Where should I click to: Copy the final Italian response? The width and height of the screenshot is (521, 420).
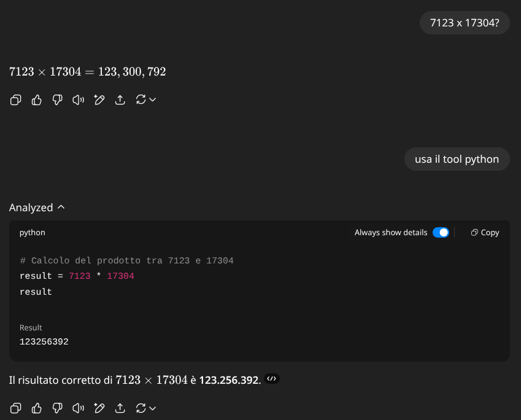point(16,408)
